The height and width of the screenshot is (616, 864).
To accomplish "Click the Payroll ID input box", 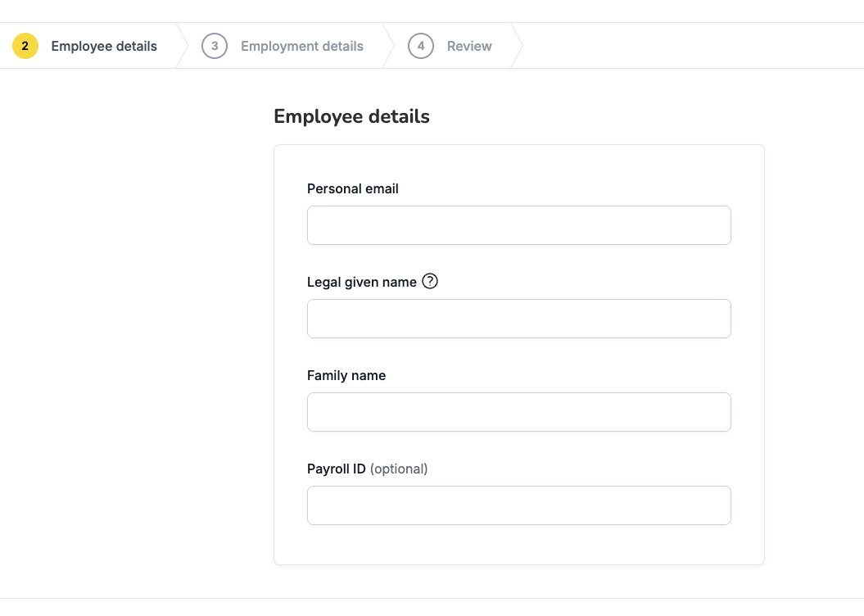I will (519, 505).
